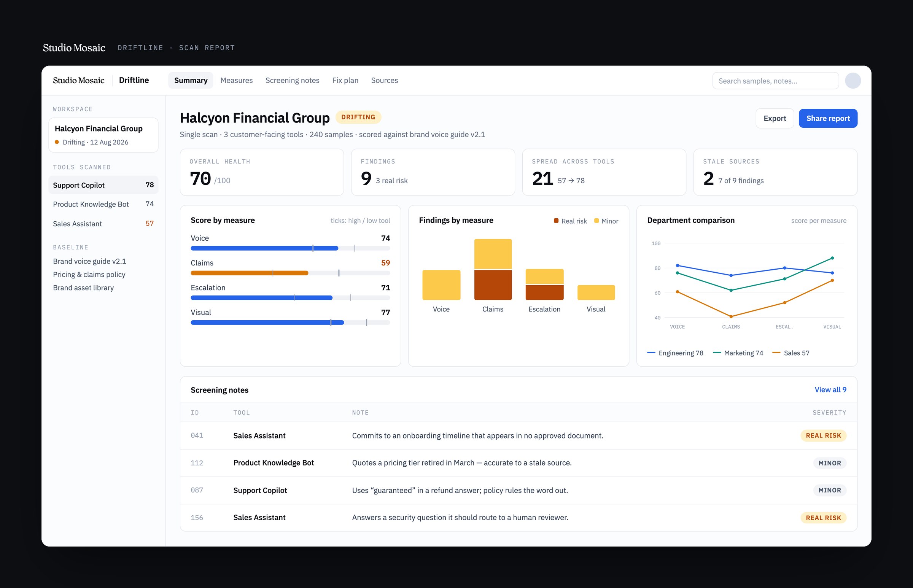Open the Measures tab
The image size is (913, 588).
pyautogui.click(x=236, y=80)
